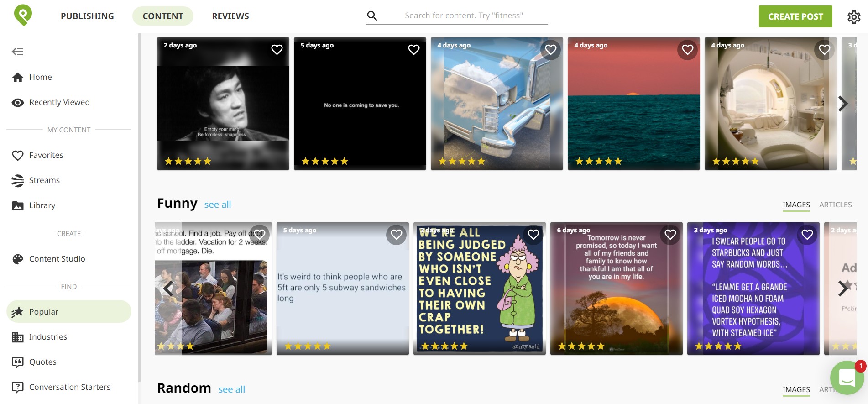Favorite the 'being judged' cartoon card
Viewport: 868px width, 404px height.
tap(533, 235)
